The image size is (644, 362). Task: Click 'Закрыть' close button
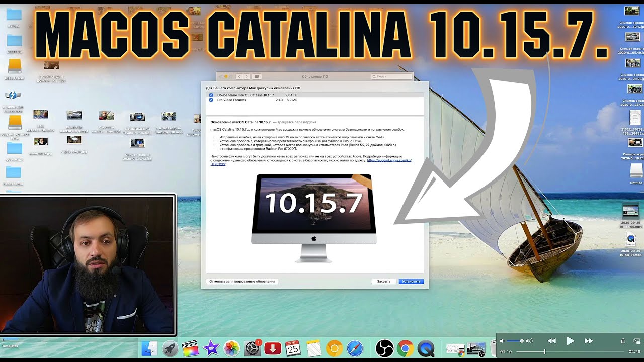coord(384,282)
